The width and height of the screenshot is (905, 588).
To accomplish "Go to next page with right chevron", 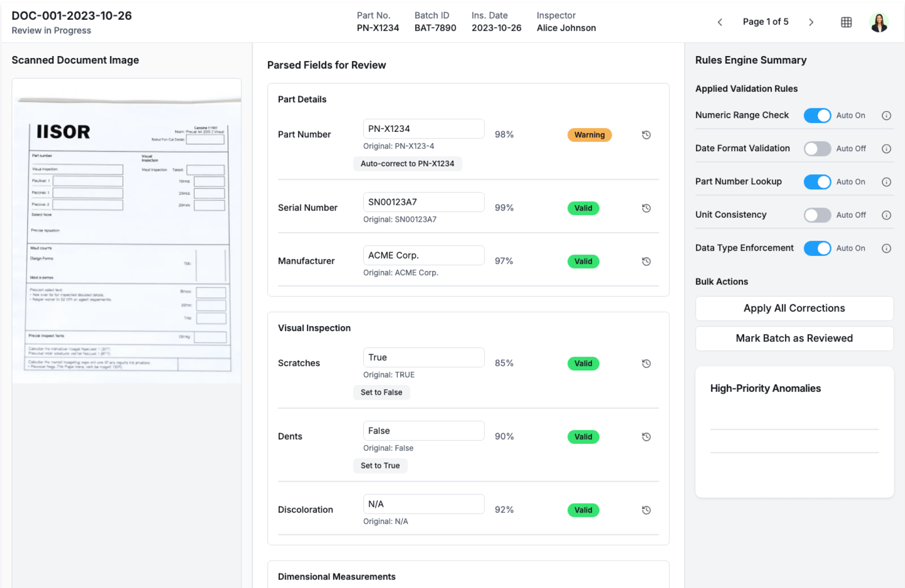I will point(811,22).
